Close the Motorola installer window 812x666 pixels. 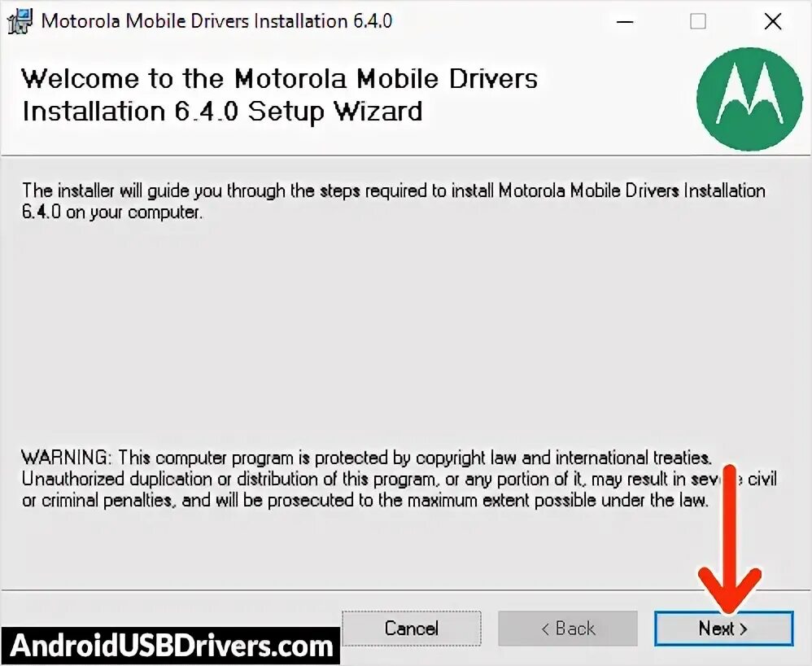(773, 22)
